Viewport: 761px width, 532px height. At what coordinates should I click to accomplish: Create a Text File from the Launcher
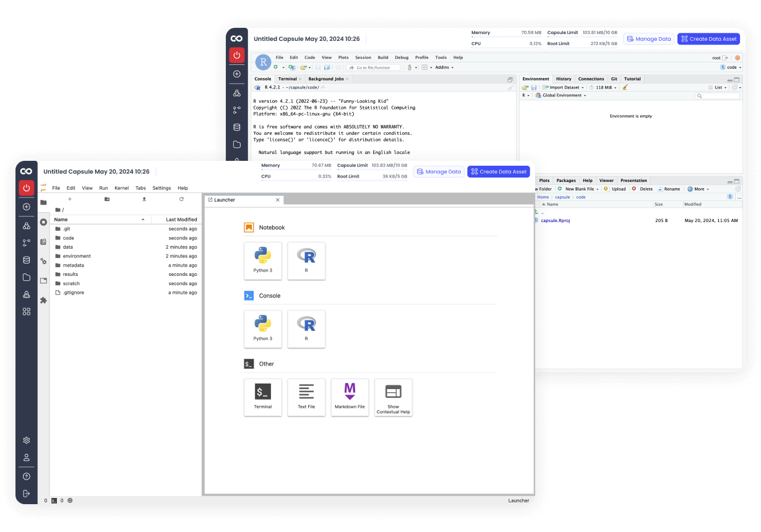tap(306, 397)
